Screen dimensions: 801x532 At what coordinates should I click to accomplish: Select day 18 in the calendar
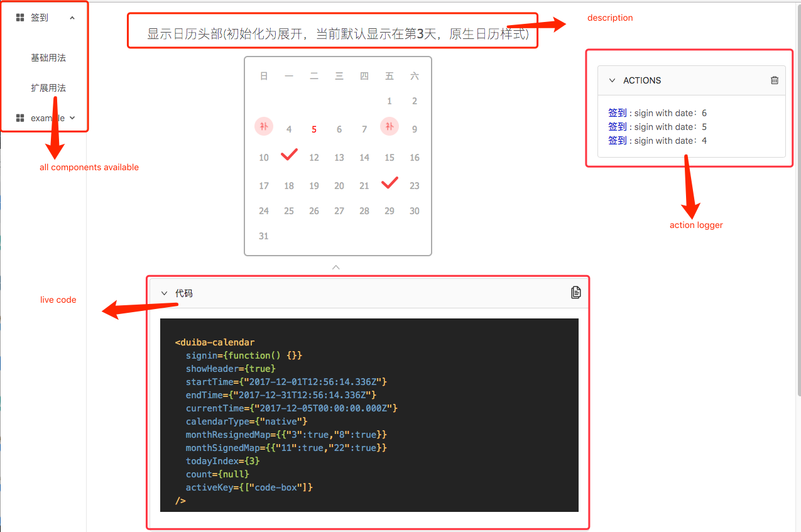[289, 186]
